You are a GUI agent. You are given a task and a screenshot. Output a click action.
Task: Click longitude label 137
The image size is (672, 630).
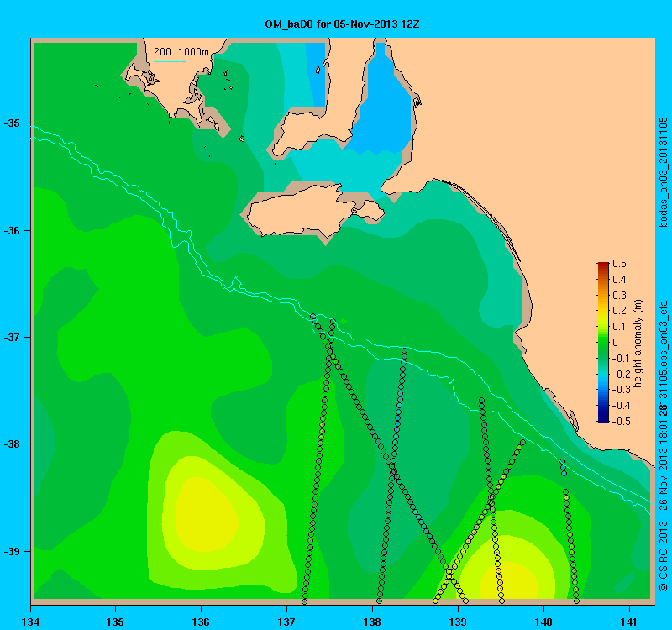pyautogui.click(x=286, y=622)
